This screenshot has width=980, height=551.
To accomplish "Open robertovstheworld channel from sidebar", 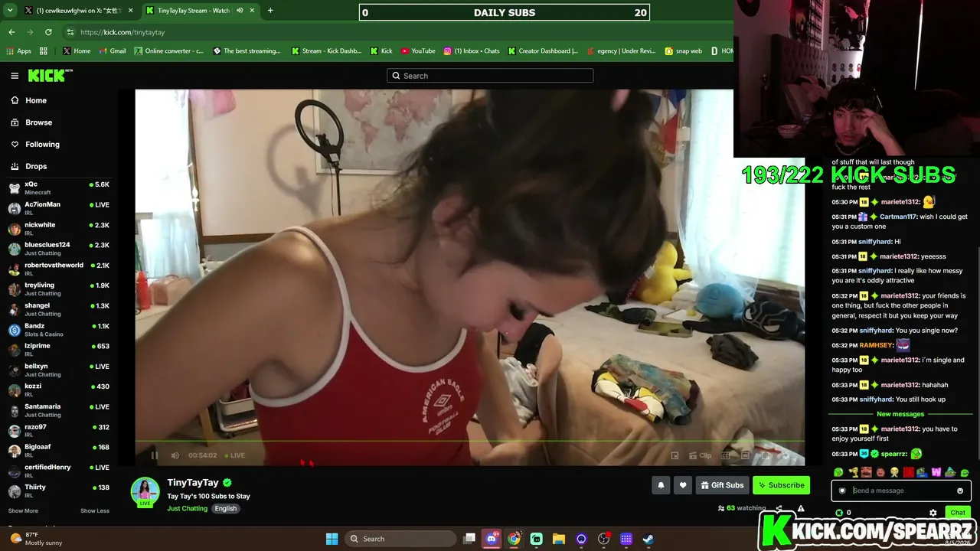I will [59, 269].
